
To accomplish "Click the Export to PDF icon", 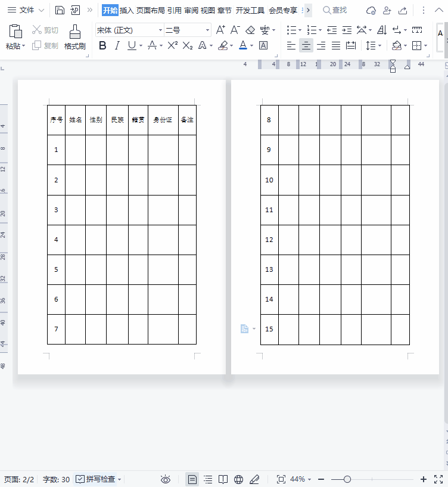I will (75, 10).
